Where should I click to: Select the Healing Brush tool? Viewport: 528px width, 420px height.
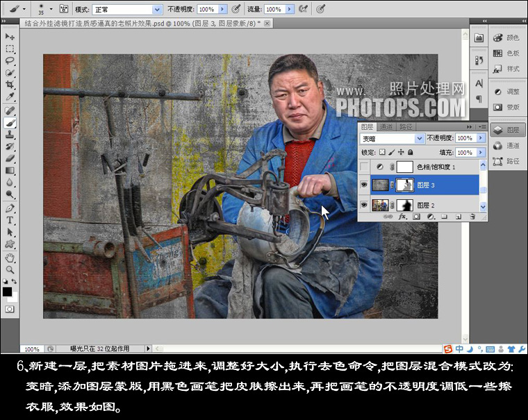coord(10,110)
